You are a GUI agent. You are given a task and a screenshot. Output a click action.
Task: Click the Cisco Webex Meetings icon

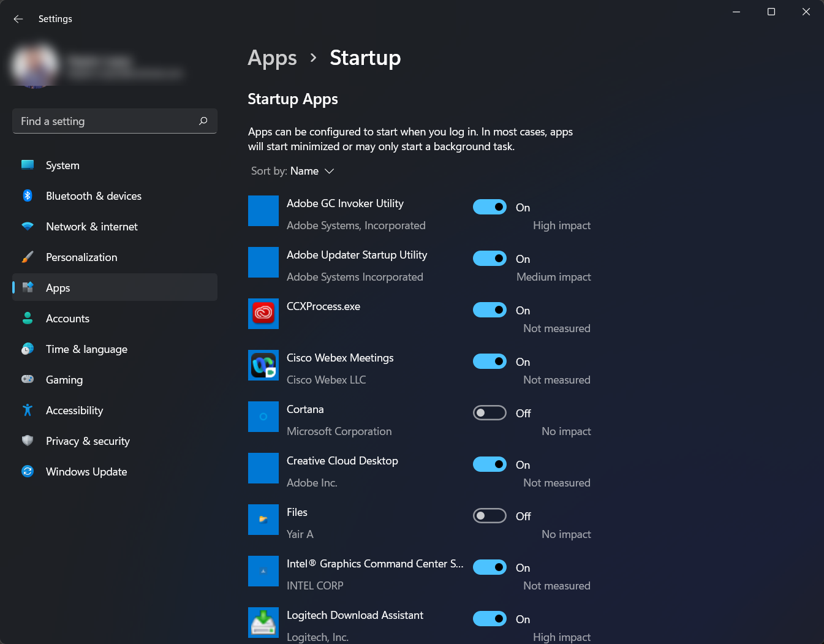pyautogui.click(x=263, y=365)
